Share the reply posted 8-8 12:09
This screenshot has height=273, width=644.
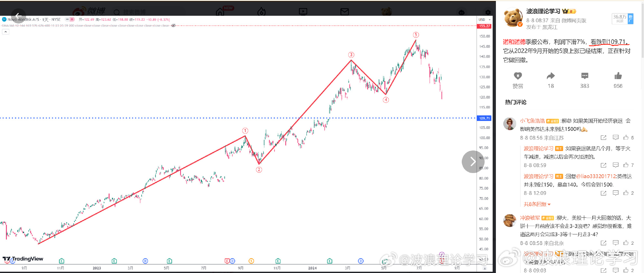603,193
